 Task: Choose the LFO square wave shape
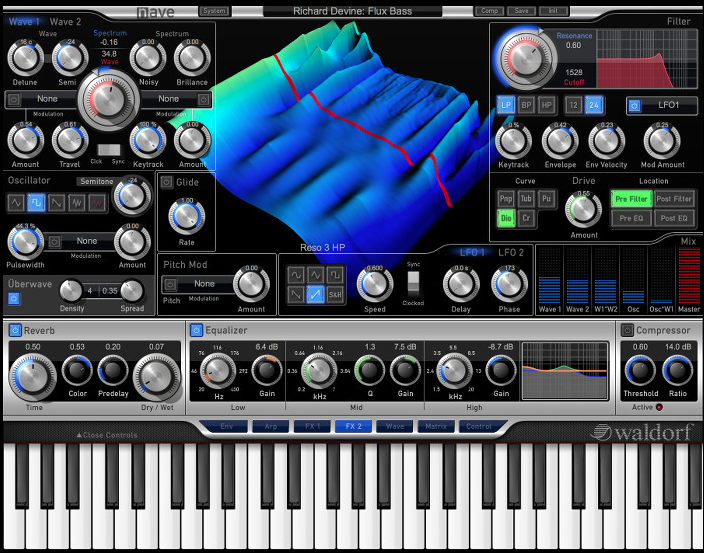click(x=335, y=274)
